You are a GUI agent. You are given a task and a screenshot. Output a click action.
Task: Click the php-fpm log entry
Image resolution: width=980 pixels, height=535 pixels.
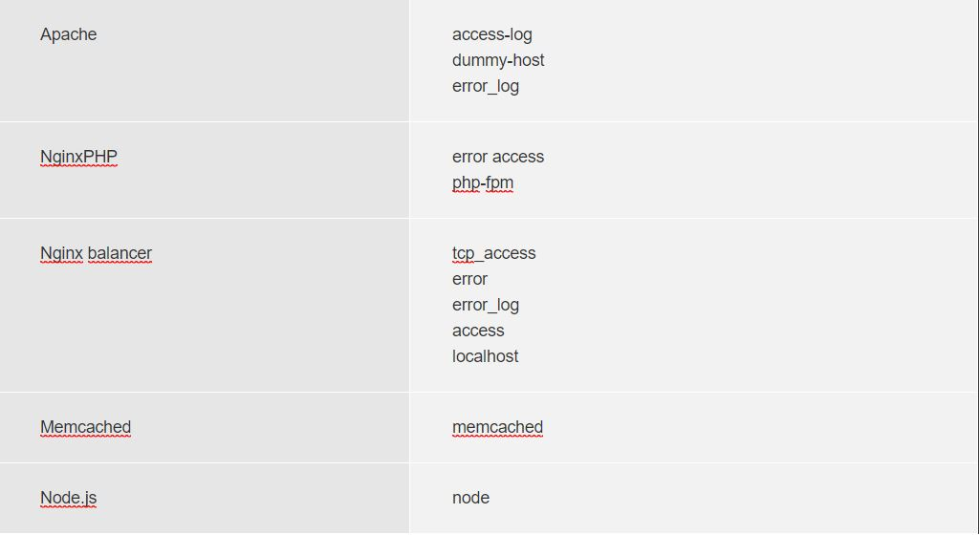(483, 182)
